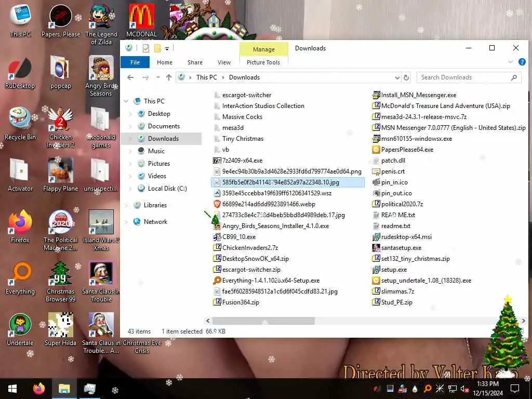Open the Picture Tools tab
532x399 pixels.
(263, 62)
